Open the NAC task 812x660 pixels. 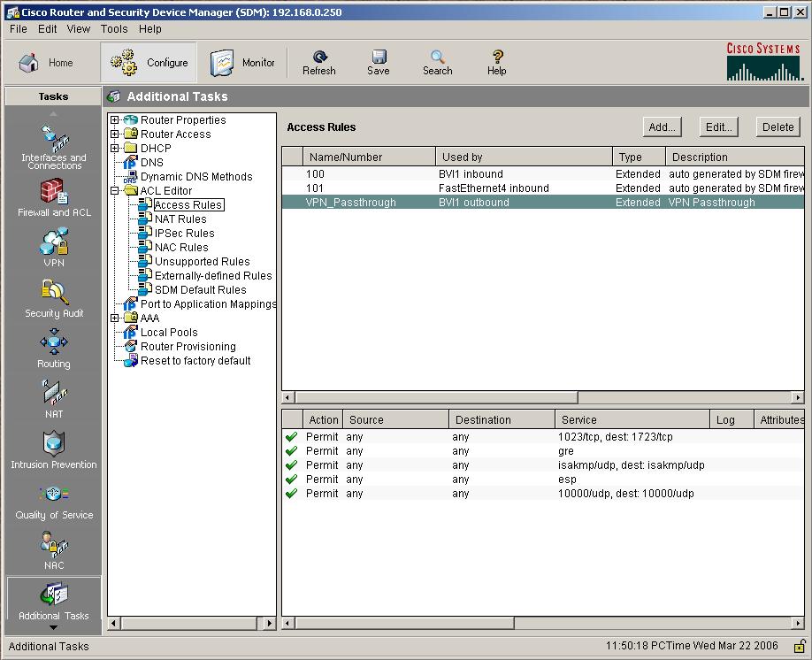point(54,550)
